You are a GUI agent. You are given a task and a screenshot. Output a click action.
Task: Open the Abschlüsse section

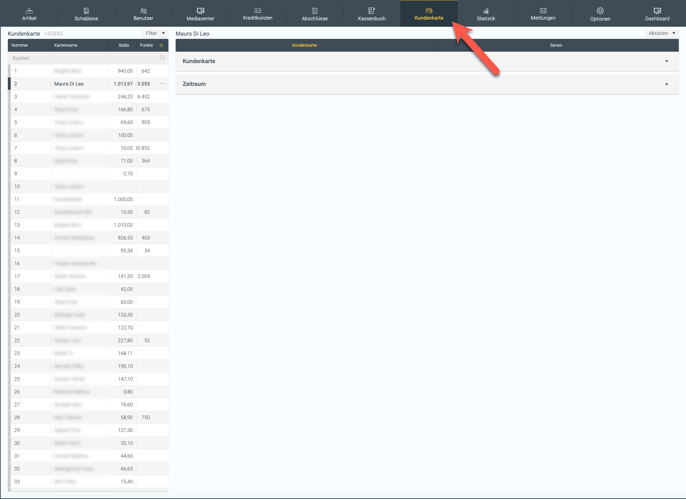click(x=314, y=14)
